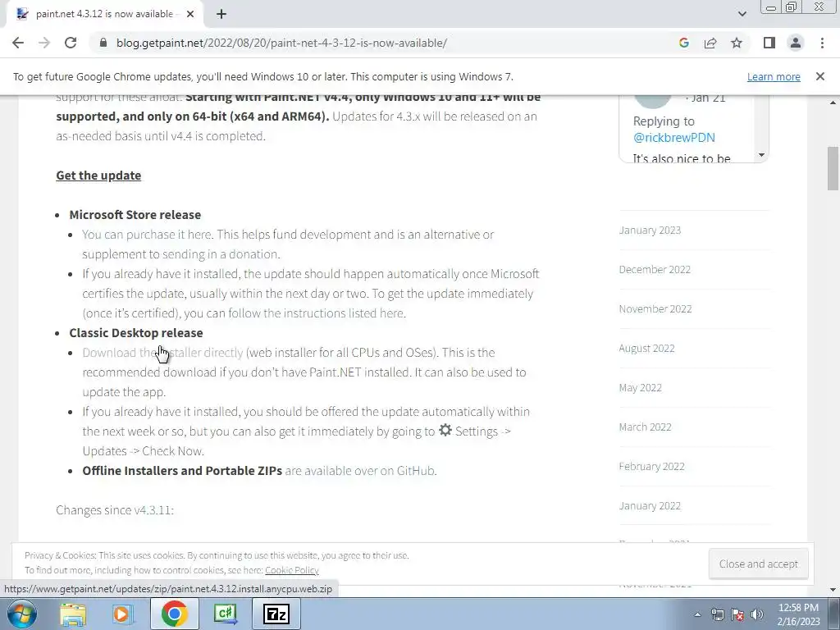The image size is (840, 630).
Task: Open @rickbrewPDN Twitter handle
Action: point(674,138)
